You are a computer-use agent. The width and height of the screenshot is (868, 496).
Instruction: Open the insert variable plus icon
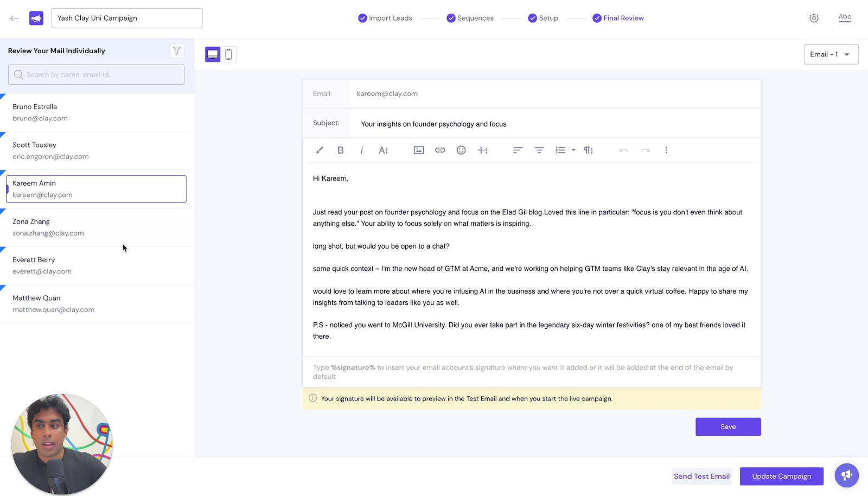(x=482, y=150)
